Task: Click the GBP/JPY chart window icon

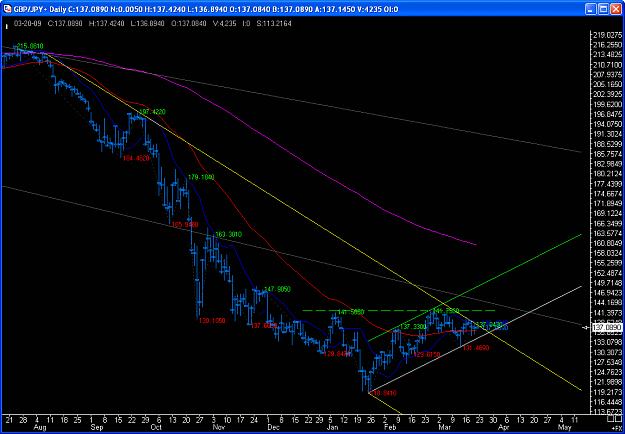Action: coord(7,9)
